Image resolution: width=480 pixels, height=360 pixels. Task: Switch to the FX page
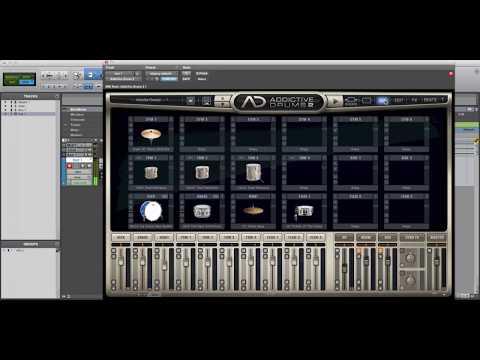(414, 100)
